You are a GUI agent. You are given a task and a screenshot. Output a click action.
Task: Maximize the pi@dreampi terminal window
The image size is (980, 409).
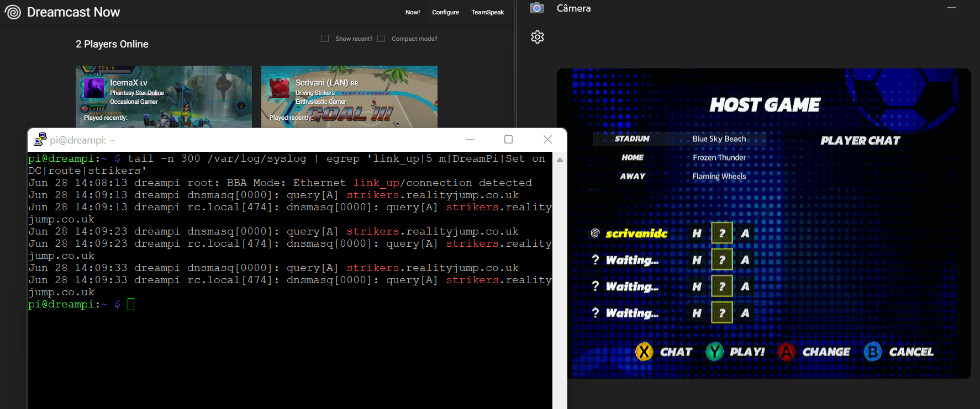(x=508, y=140)
